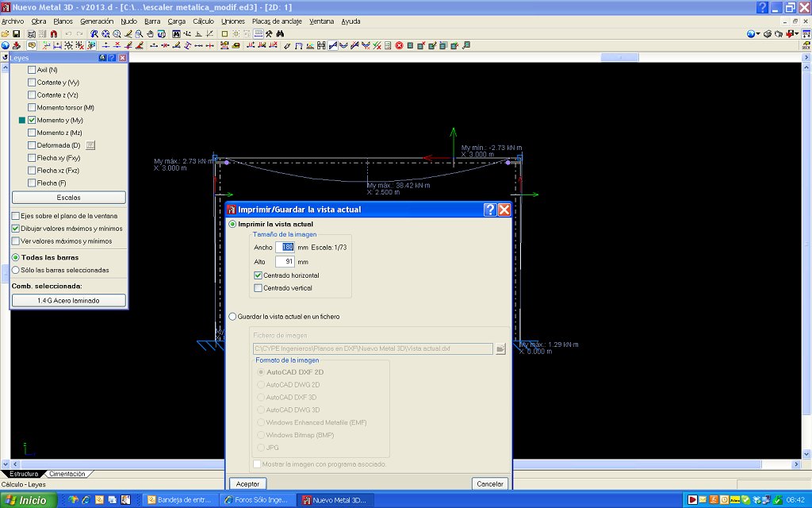The width and height of the screenshot is (812, 508).
Task: Click the Escalas button in Leyes panel
Action: pyautogui.click(x=68, y=198)
